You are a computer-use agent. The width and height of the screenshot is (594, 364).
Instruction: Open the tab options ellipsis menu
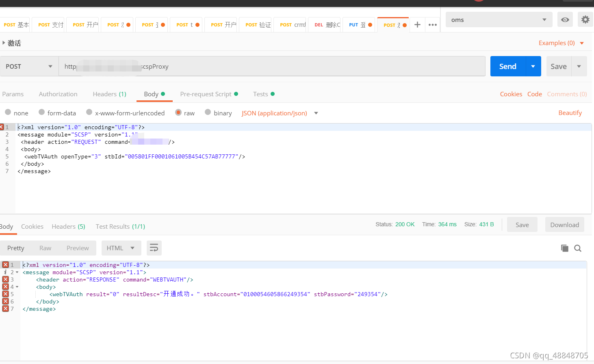click(x=433, y=25)
